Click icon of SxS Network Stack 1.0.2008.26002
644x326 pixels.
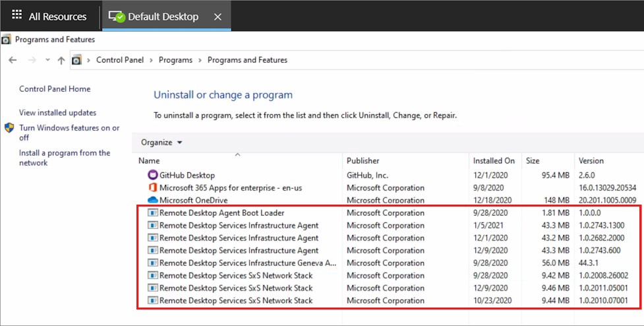152,275
